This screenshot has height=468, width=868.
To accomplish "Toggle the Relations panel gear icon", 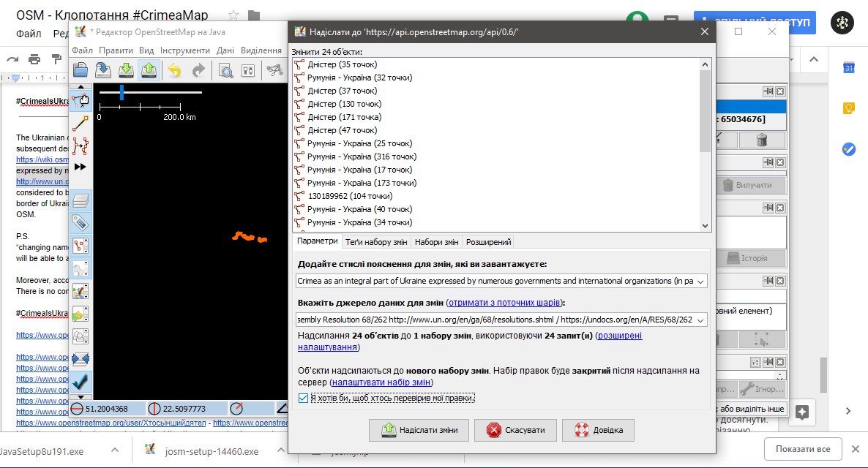I will point(81,268).
